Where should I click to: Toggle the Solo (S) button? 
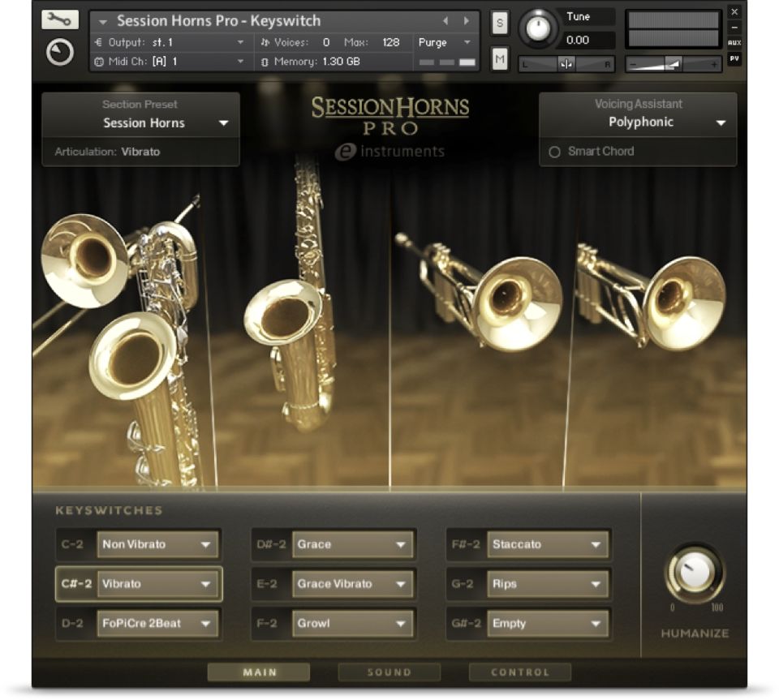click(x=499, y=24)
